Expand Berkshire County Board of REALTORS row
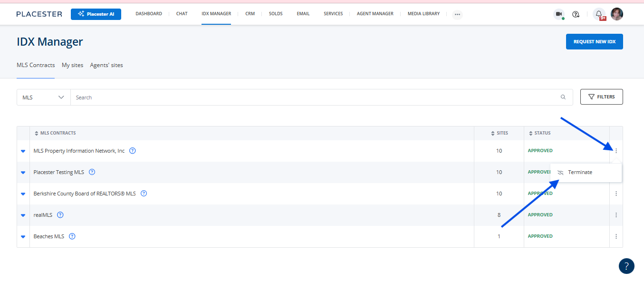Screen dimensions: 644x282 point(23,194)
